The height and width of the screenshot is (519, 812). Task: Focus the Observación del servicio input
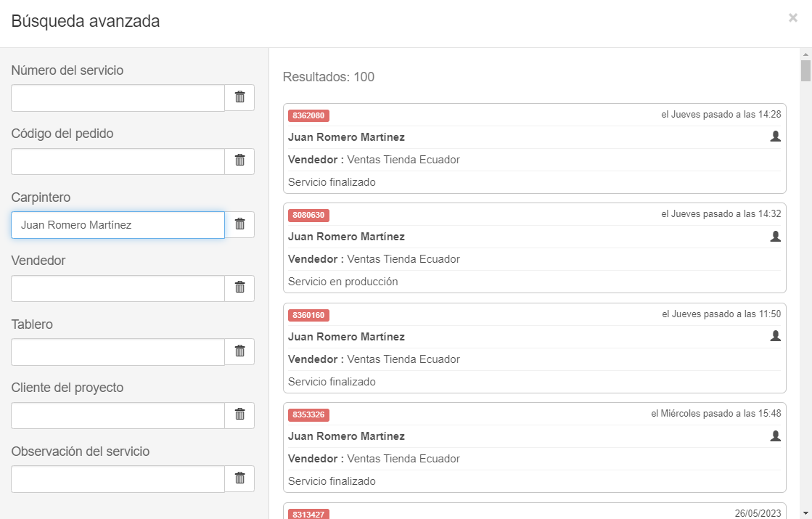click(118, 479)
